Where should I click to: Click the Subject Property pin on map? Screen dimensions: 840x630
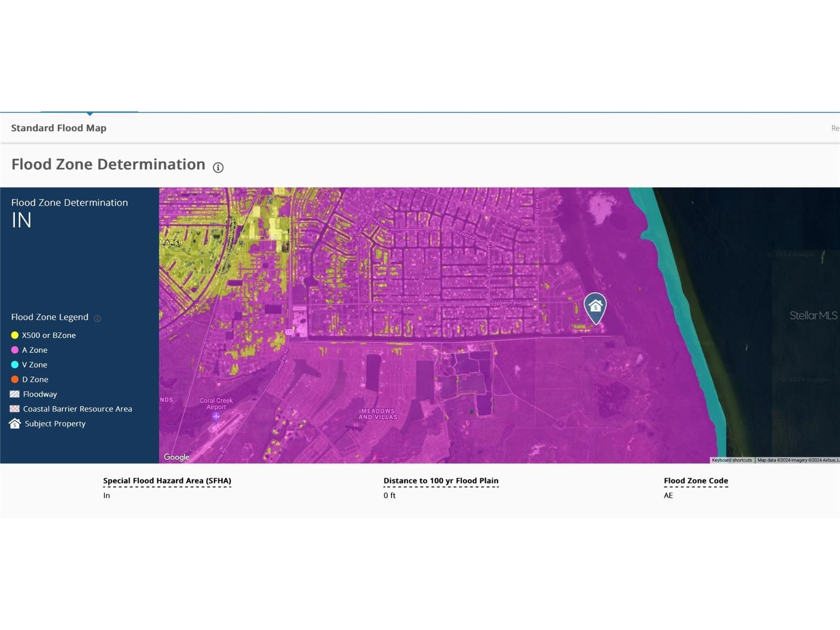595,308
